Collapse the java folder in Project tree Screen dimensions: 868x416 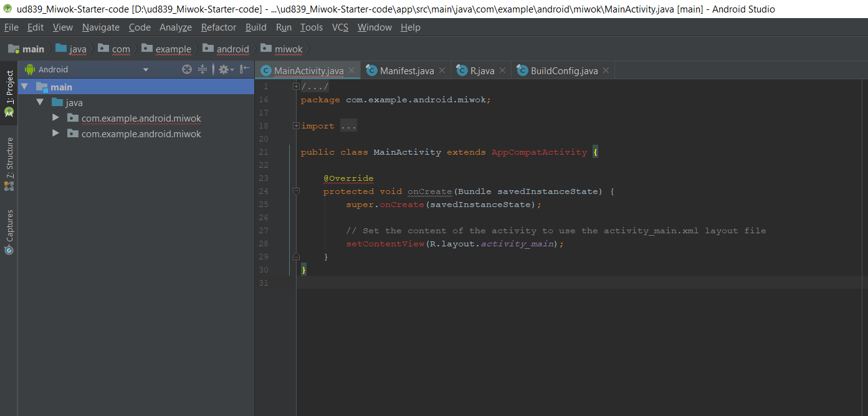pos(41,102)
